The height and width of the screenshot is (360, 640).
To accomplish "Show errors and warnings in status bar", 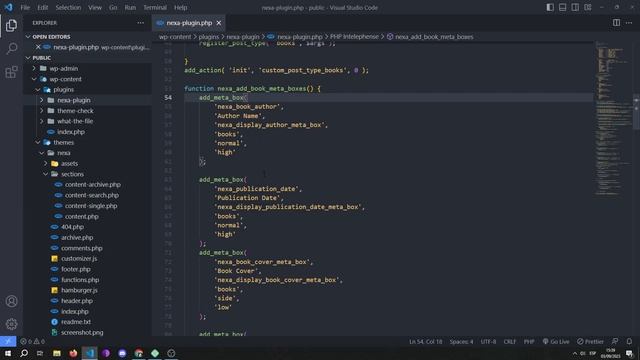I will pos(32,341).
